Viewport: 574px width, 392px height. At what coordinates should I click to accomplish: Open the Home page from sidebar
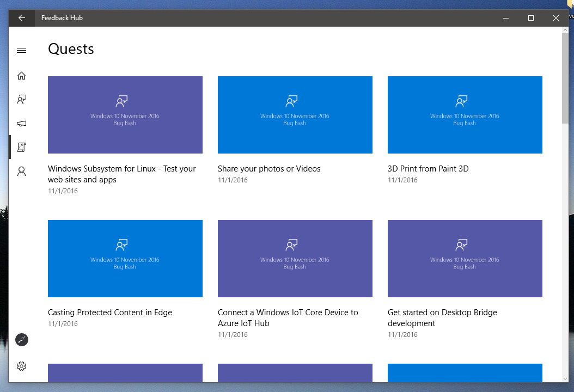[22, 76]
